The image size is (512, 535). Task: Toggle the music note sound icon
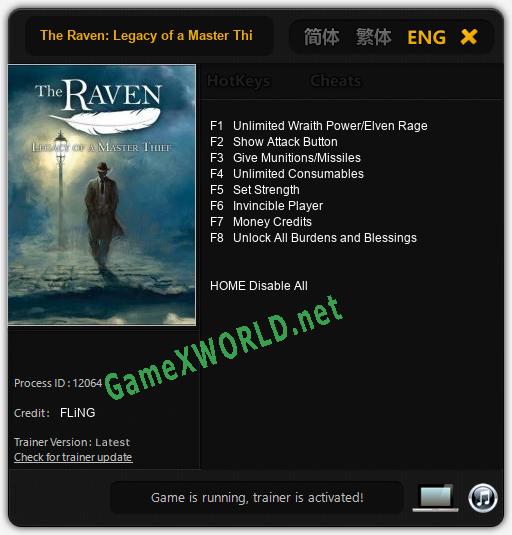click(483, 498)
